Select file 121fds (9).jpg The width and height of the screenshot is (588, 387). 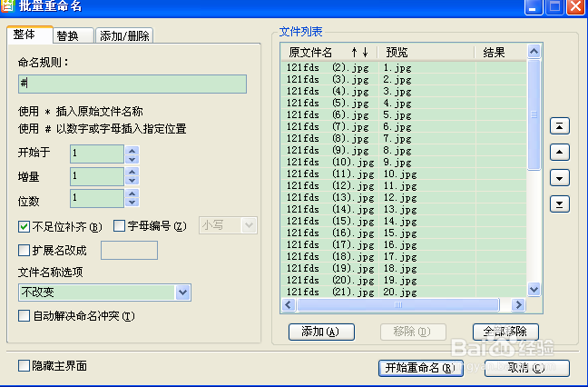click(x=328, y=150)
